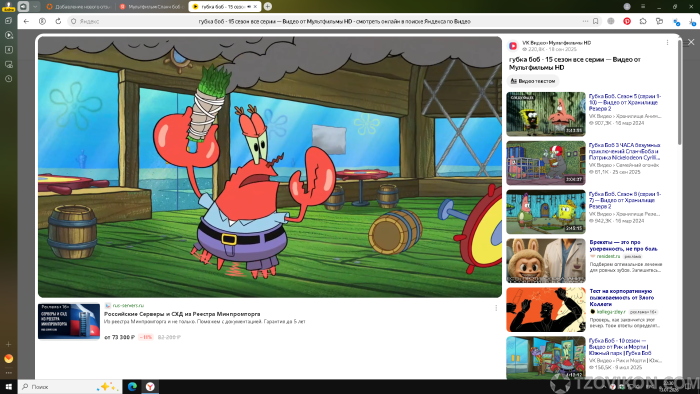Add a new tab with plus button
Viewport: 700px width, 394px height.
coord(267,6)
